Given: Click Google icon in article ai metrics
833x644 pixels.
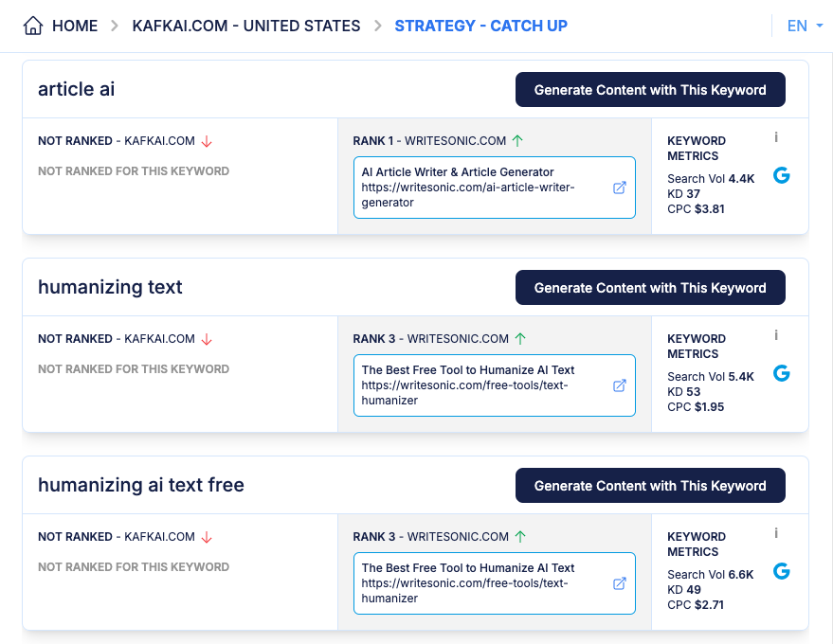Looking at the screenshot, I should 782,175.
